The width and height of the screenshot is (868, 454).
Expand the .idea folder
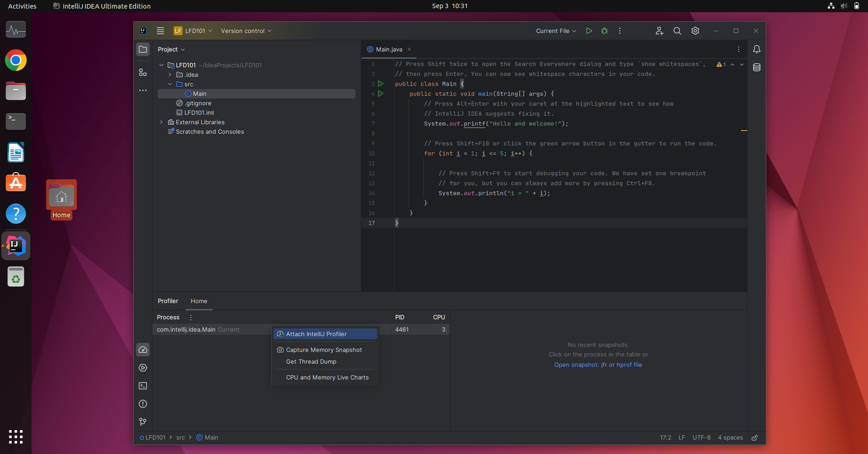tap(170, 75)
